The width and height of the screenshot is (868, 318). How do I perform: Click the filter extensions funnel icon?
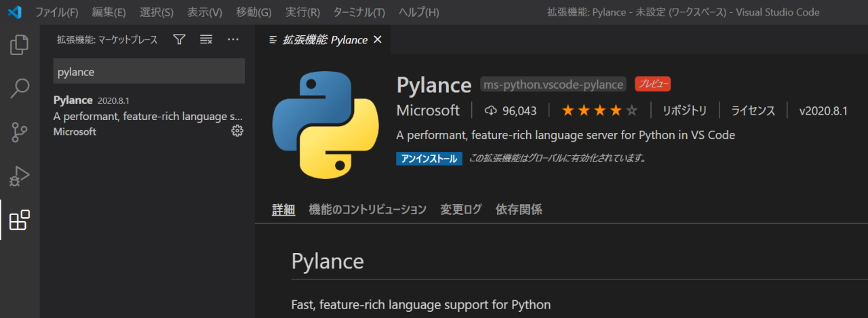pos(179,40)
